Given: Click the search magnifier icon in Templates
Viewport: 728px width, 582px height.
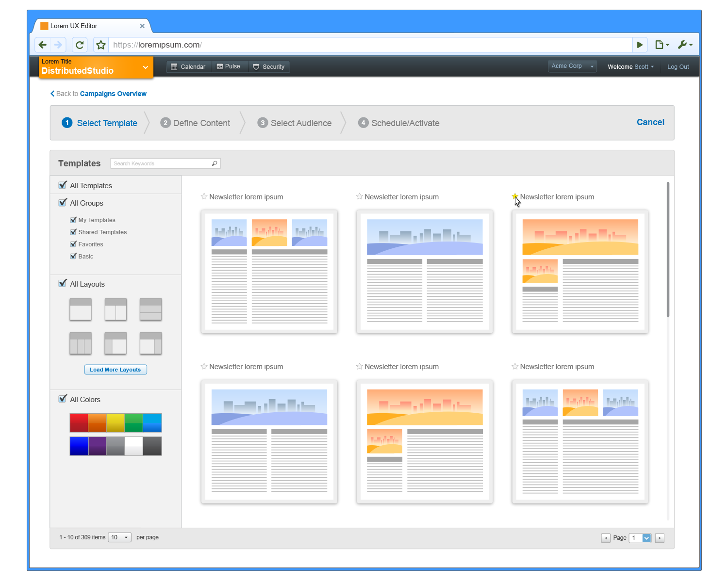Looking at the screenshot, I should coord(215,163).
